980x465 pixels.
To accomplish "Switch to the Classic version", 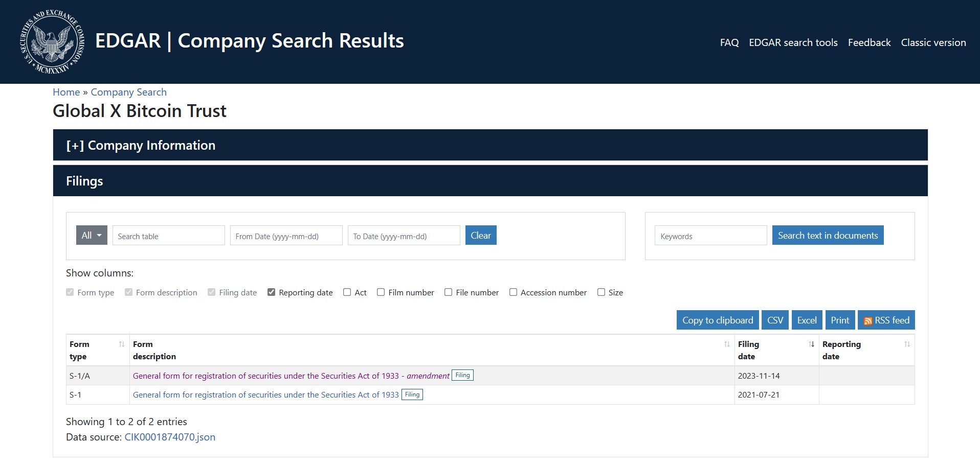I will [933, 42].
